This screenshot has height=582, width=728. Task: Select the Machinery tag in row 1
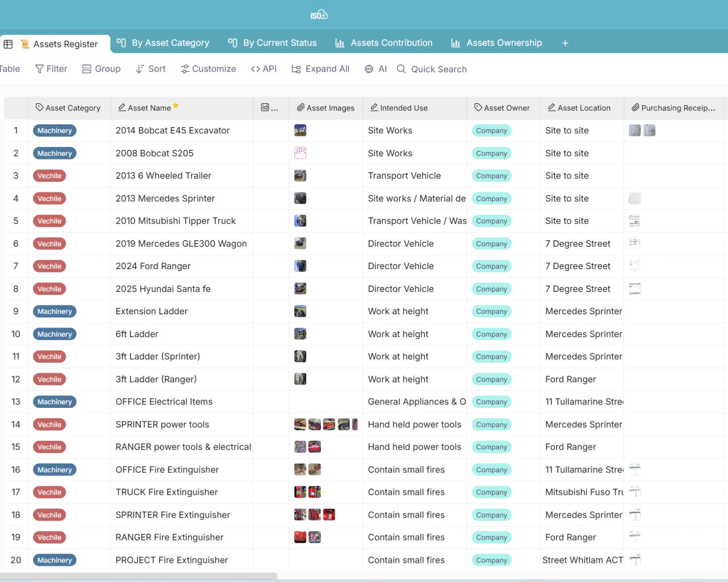click(54, 131)
